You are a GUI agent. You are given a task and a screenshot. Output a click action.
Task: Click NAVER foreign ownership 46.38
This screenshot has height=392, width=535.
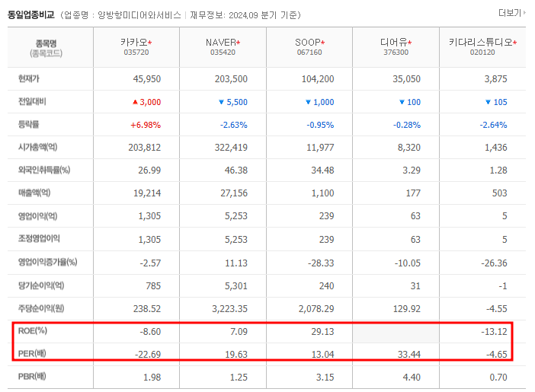coord(236,171)
